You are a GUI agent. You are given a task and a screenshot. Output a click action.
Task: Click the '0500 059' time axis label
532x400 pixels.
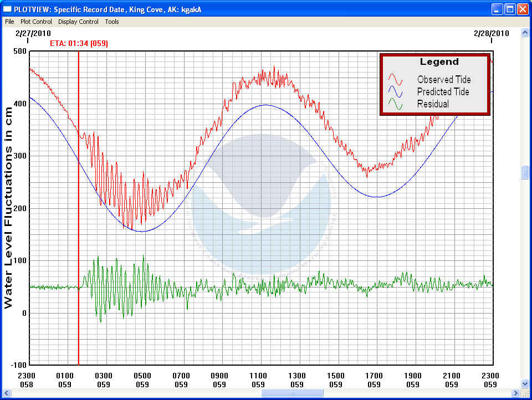click(x=142, y=380)
